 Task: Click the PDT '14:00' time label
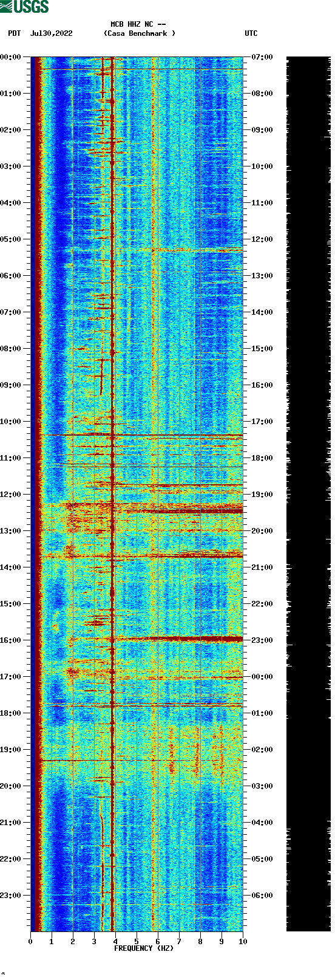tap(10, 567)
